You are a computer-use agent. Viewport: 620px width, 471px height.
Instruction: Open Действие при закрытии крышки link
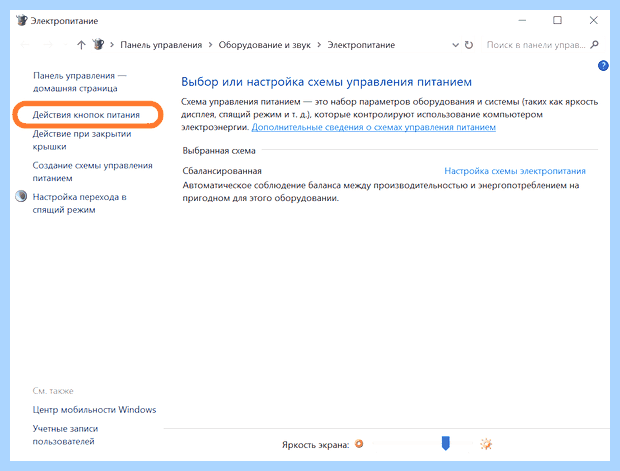(82, 140)
